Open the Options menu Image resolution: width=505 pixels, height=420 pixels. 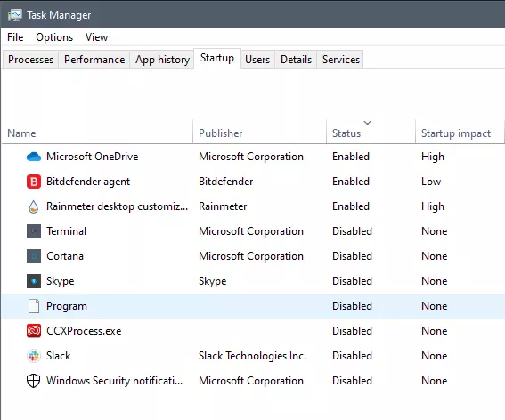coord(54,37)
